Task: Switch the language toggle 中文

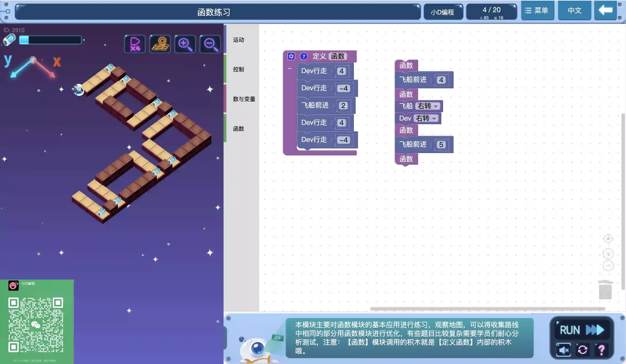Action: (x=574, y=10)
